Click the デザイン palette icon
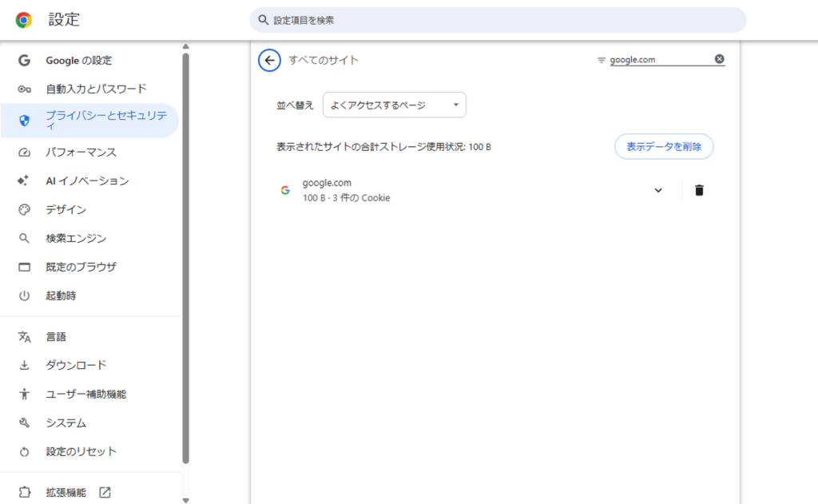818x504 pixels. pyautogui.click(x=24, y=210)
